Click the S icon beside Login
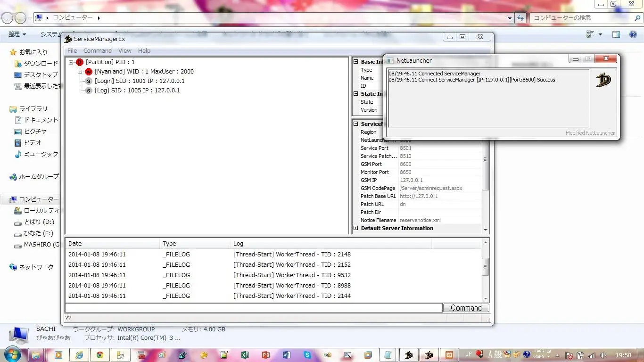Viewport: 644px width, 362px height. (x=89, y=81)
